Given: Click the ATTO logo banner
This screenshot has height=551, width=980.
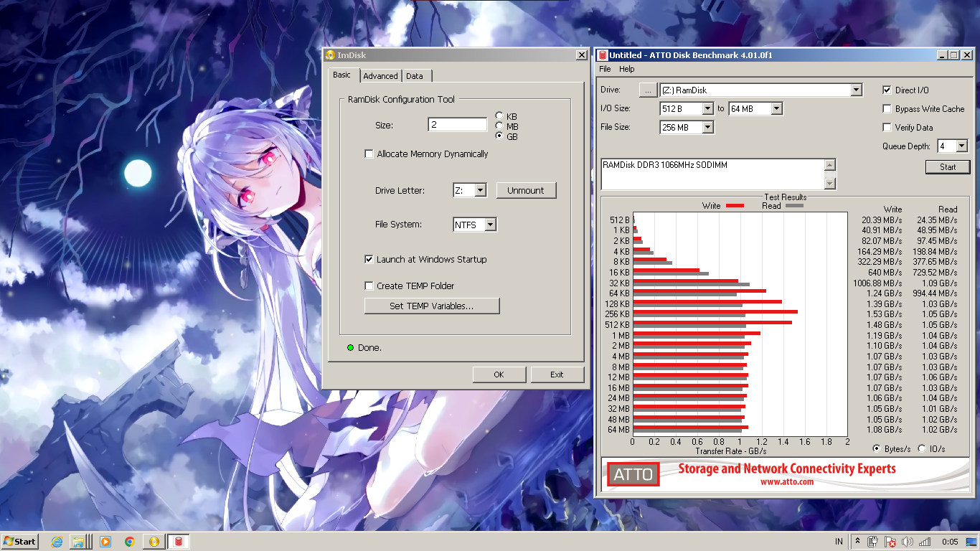Looking at the screenshot, I should (x=633, y=474).
